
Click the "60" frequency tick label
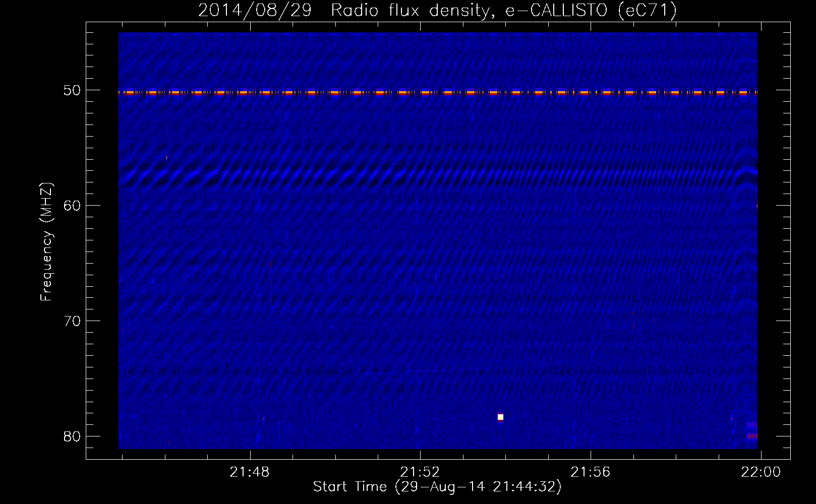pyautogui.click(x=72, y=205)
